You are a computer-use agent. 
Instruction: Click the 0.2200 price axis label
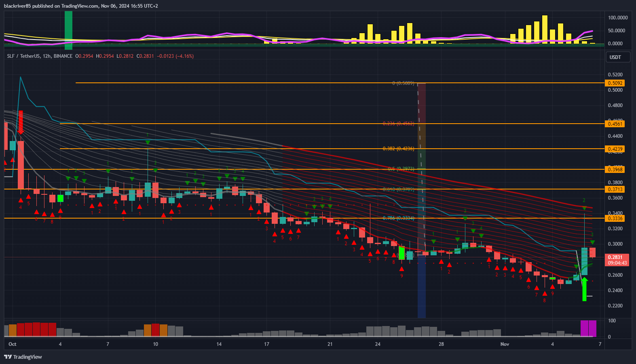(x=615, y=306)
